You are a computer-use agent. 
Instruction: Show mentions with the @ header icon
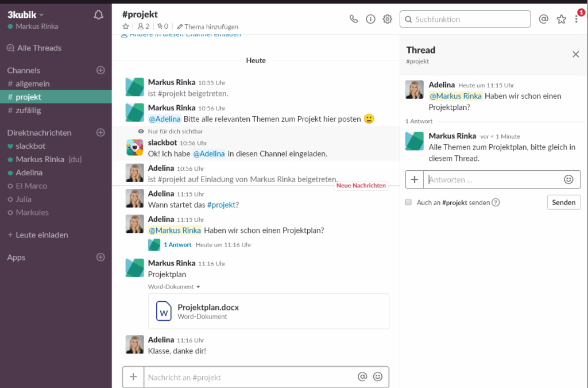click(543, 19)
